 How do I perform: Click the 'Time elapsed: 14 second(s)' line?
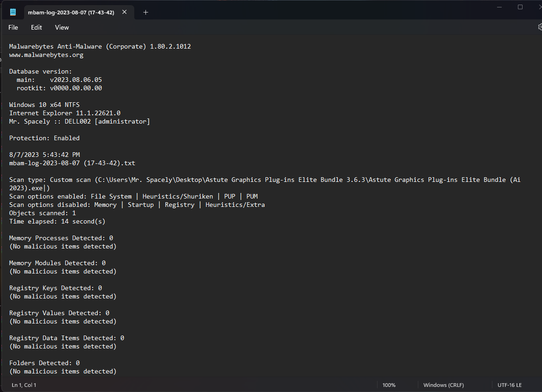click(x=57, y=221)
